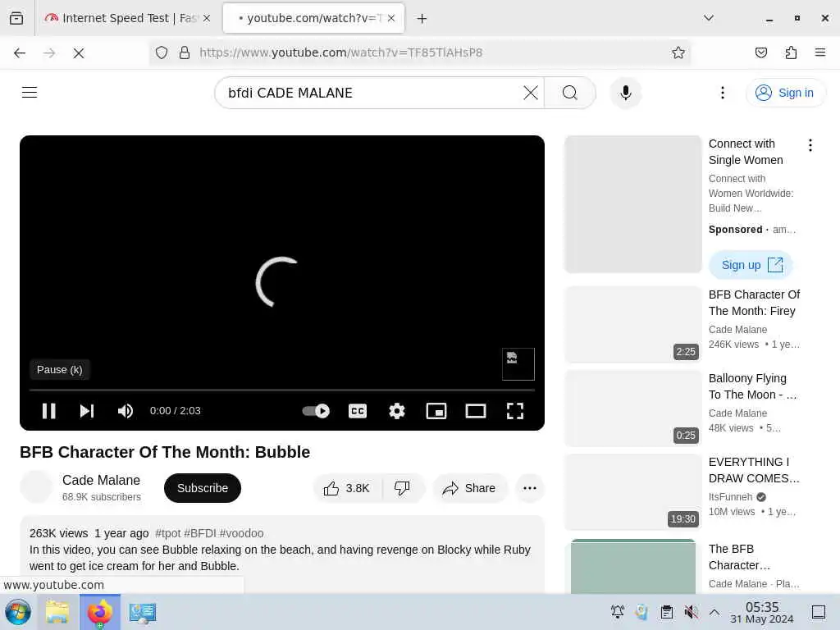Open Balloony Flying To The Moon video

tap(753, 386)
